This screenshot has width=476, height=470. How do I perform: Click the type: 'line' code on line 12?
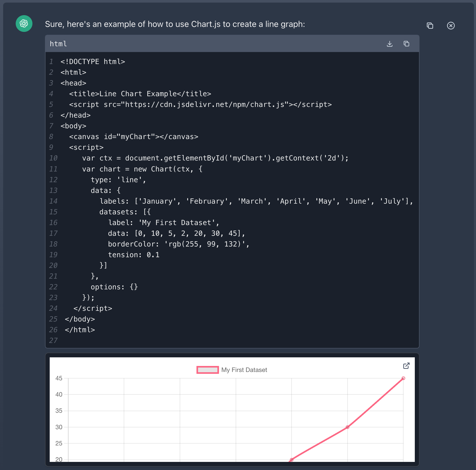click(118, 180)
